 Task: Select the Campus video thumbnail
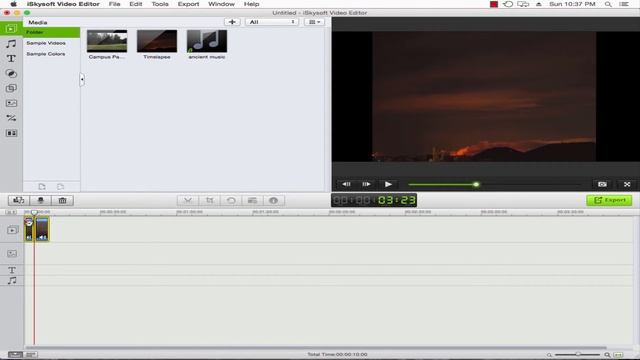point(107,41)
